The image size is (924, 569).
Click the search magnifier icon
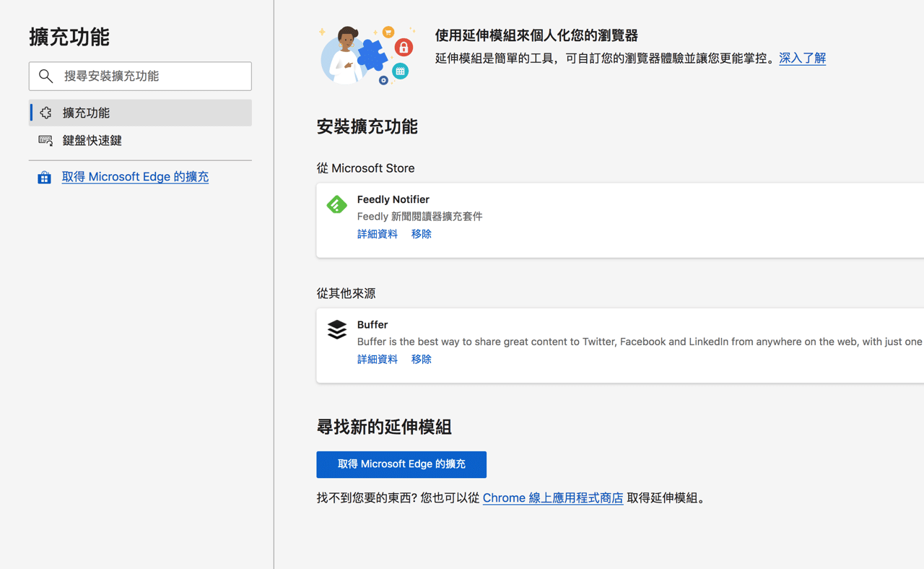(46, 76)
